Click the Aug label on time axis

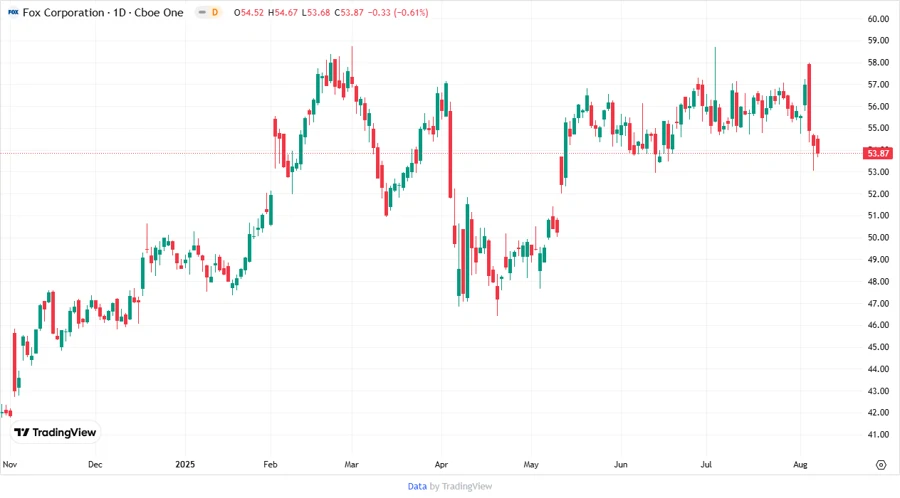pos(800,464)
